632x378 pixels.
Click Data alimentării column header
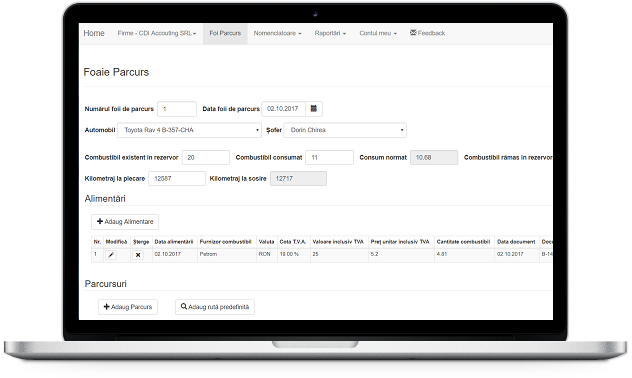[x=174, y=242]
